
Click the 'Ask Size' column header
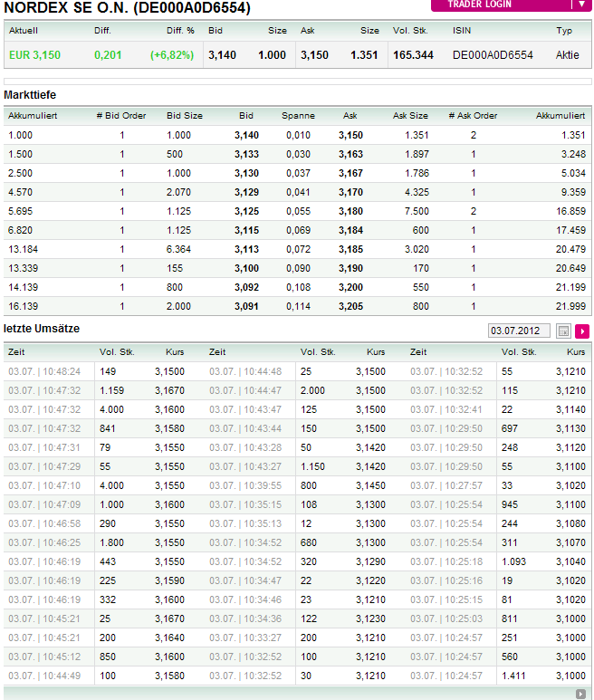(410, 116)
